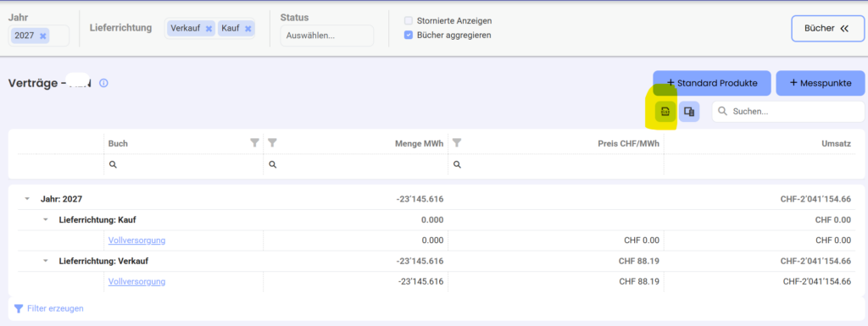Sort by the Menge MWh column header

pos(419,144)
